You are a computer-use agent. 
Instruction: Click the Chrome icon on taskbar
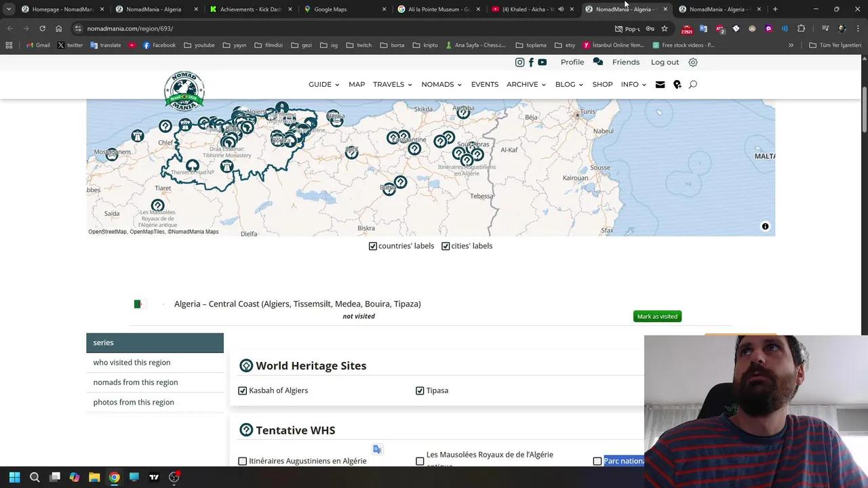[114, 477]
